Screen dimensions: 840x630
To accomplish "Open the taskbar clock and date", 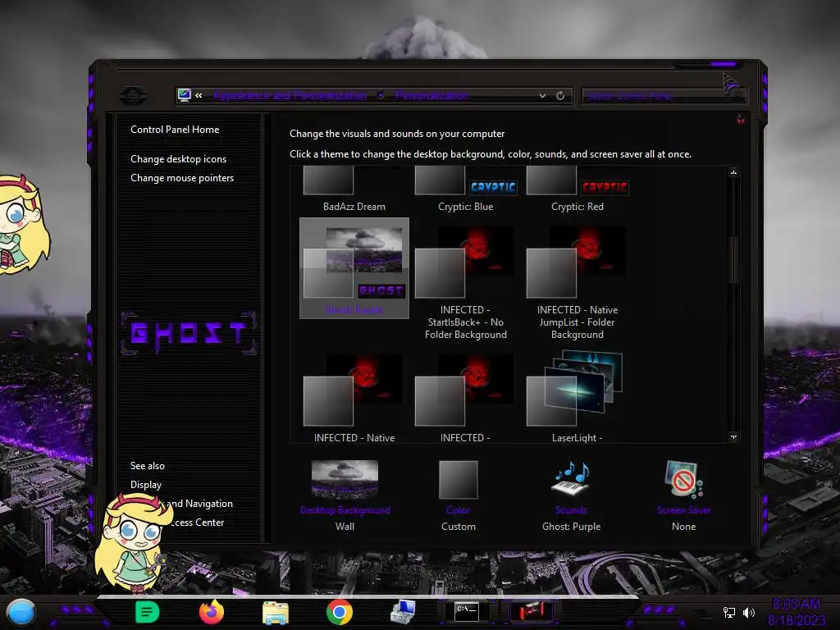I will (797, 612).
